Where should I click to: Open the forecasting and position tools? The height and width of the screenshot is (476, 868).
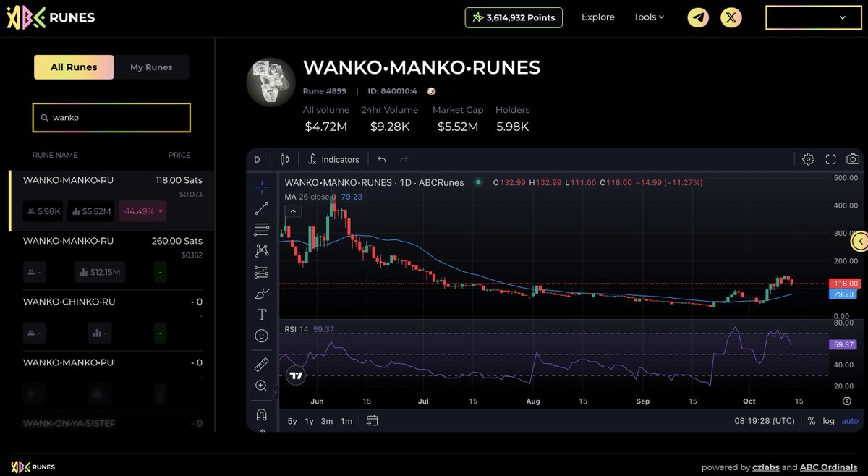point(261,272)
